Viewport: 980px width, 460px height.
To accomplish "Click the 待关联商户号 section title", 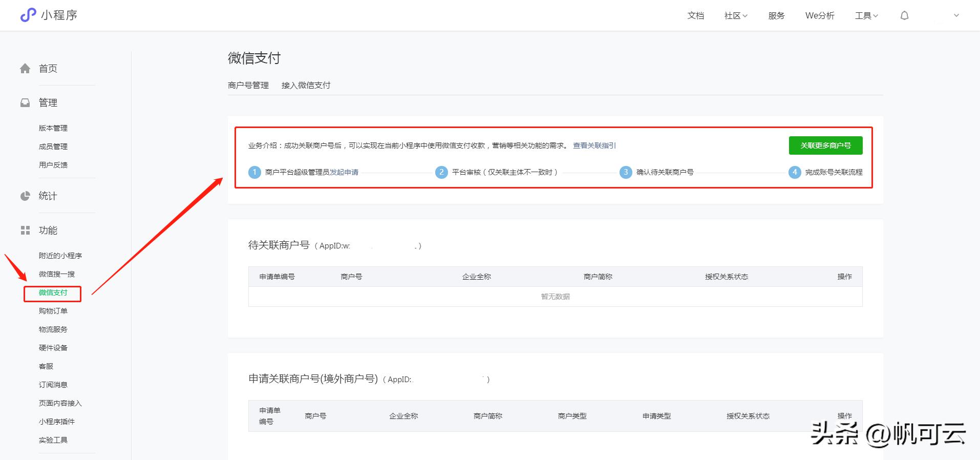I will pyautogui.click(x=279, y=245).
